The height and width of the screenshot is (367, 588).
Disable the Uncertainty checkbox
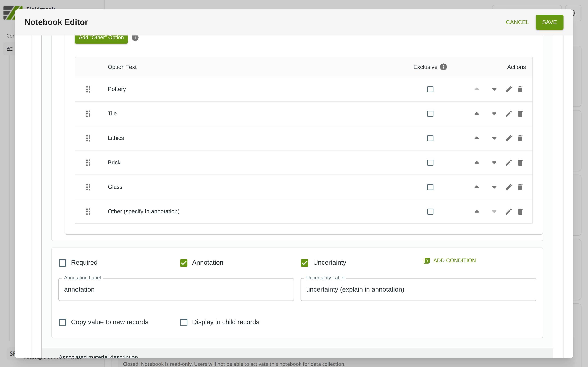(x=304, y=263)
